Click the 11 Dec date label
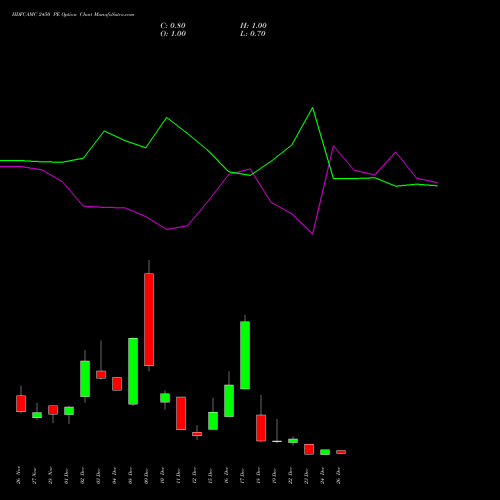Image resolution: width=500 pixels, height=500 pixels. [x=178, y=475]
